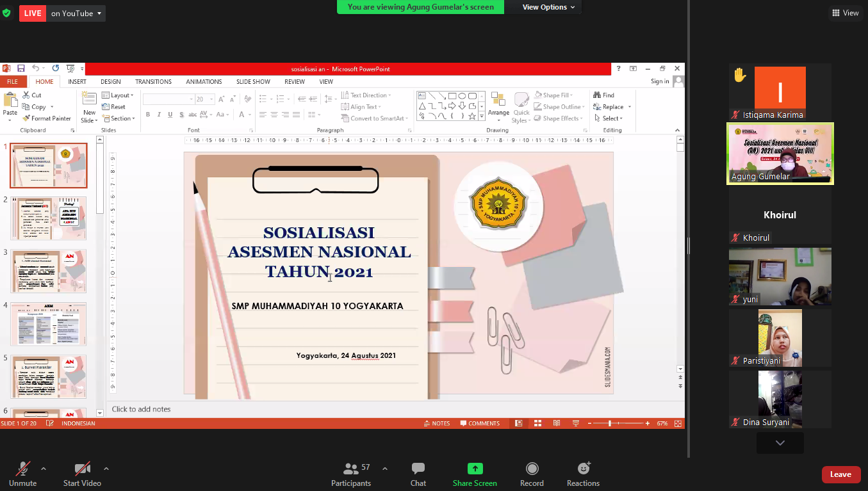Viewport: 868px width, 491px height.
Task: Pick the 5-point Star shape
Action: tap(472, 116)
